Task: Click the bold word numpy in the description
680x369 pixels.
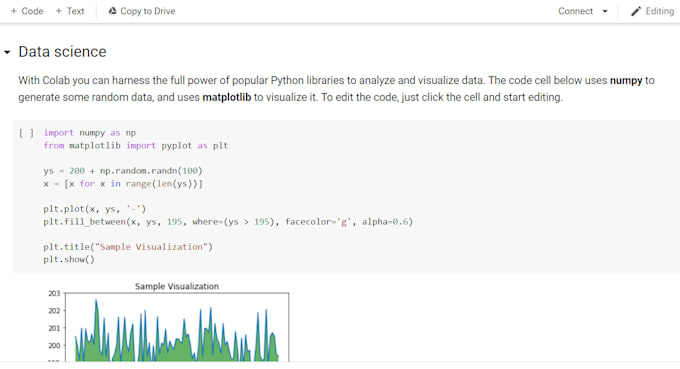Action: 626,81
